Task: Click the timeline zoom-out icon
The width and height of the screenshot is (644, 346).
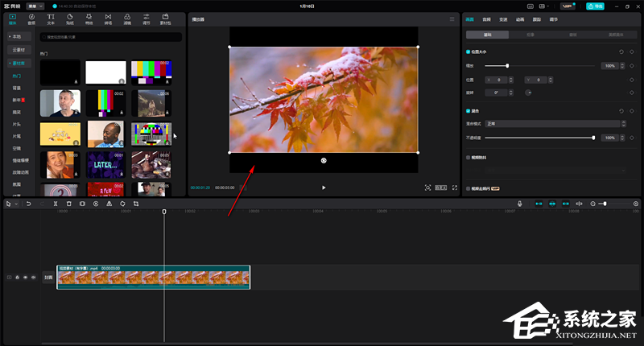Action: [x=592, y=204]
